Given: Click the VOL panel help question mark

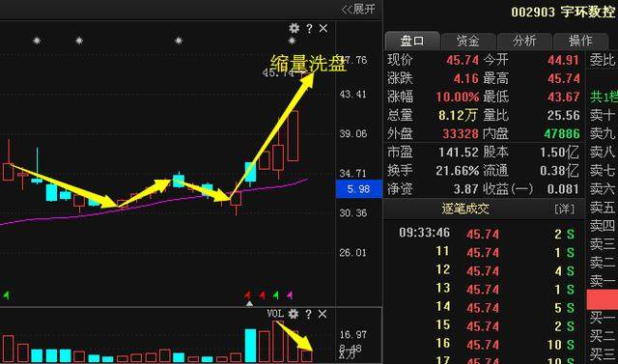Looking at the screenshot, I should coord(309,314).
